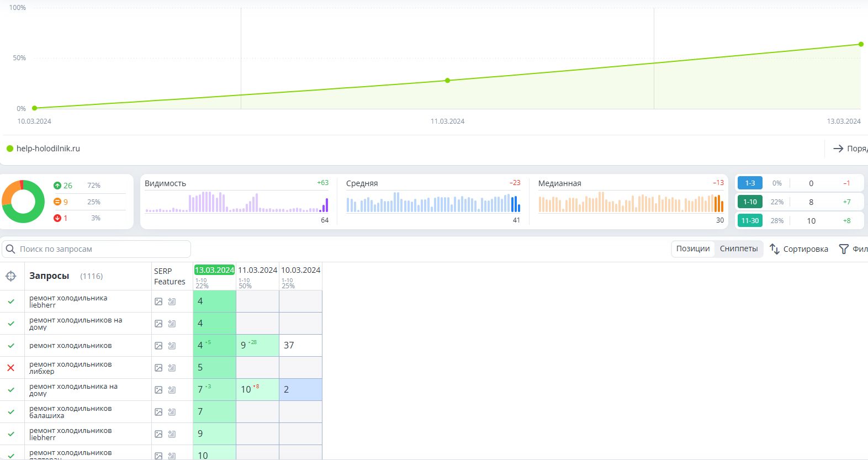This screenshot has width=868, height=460.
Task: Click the orange unchanged positions icon
Action: 57,202
